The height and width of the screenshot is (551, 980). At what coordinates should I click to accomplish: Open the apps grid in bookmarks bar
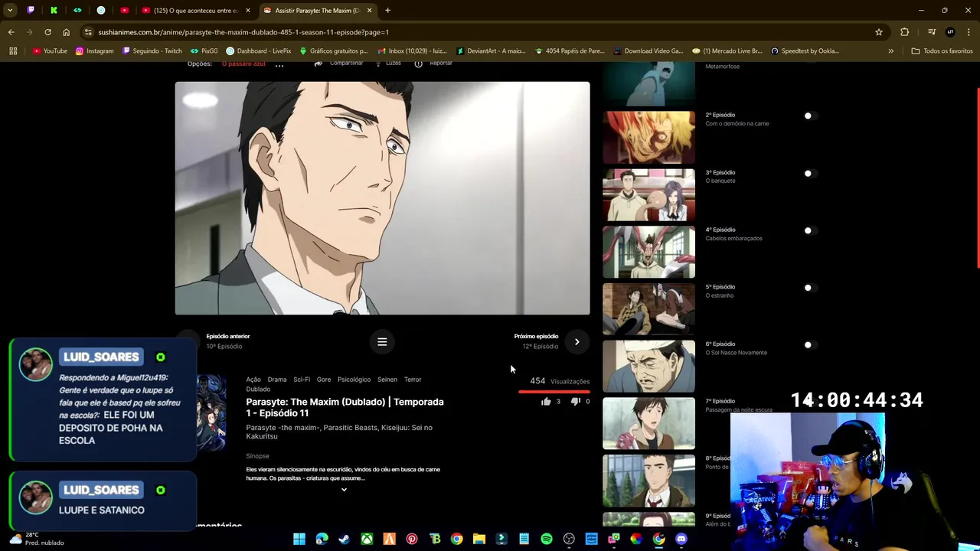point(13,51)
